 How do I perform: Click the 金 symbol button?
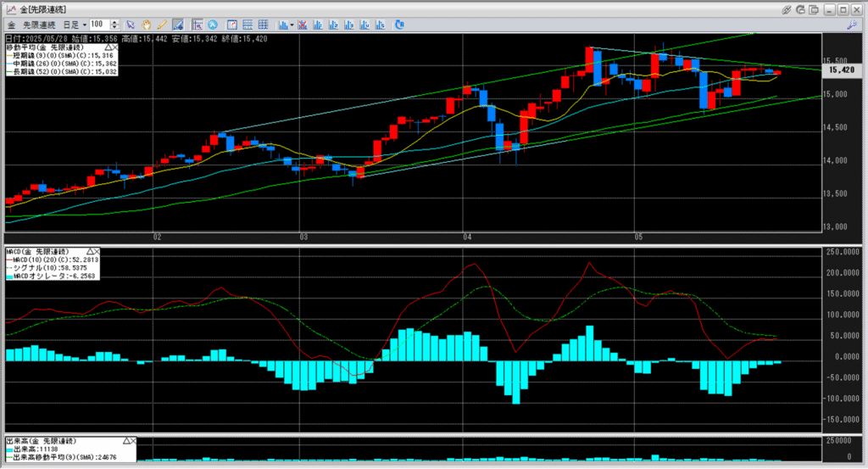click(x=10, y=25)
